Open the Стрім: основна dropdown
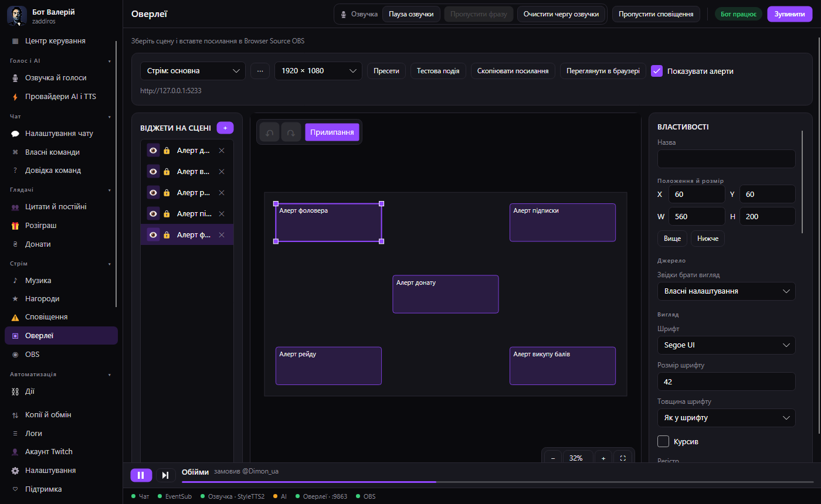821x504 pixels. [x=193, y=71]
